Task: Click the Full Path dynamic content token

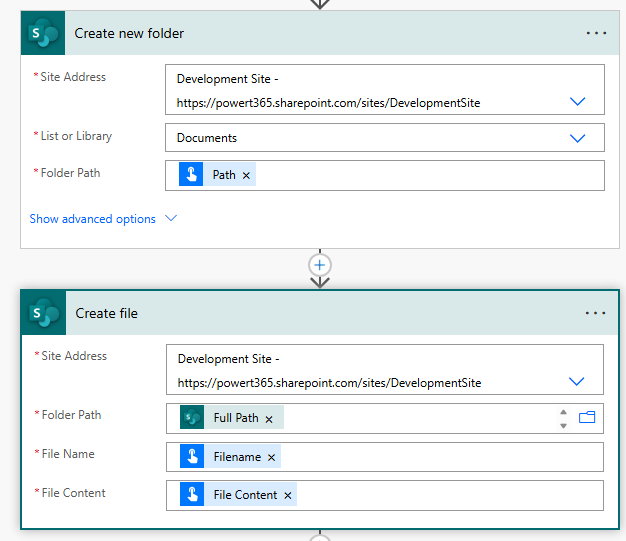Action: tap(235, 418)
